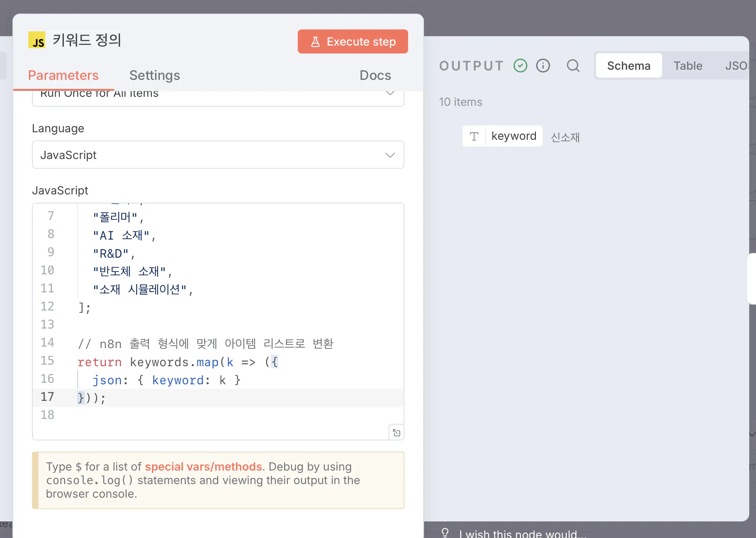The image size is (756, 538).
Task: Switch output view to Table
Action: tap(688, 66)
